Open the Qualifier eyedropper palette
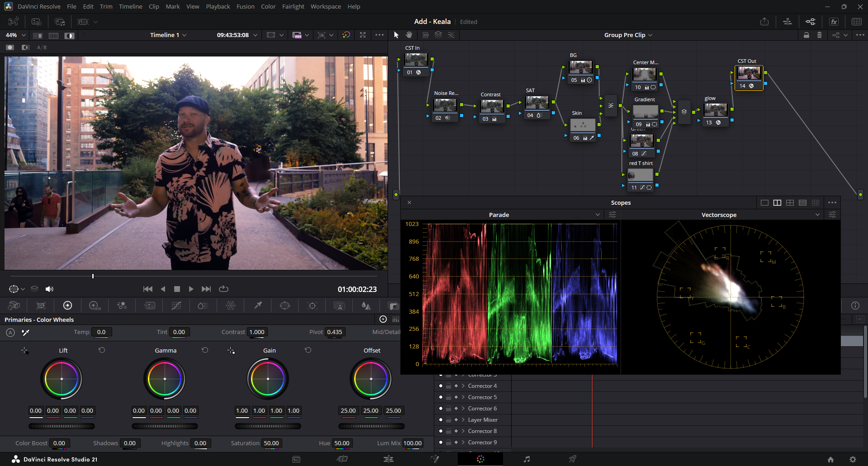The image size is (868, 466). coord(258,306)
